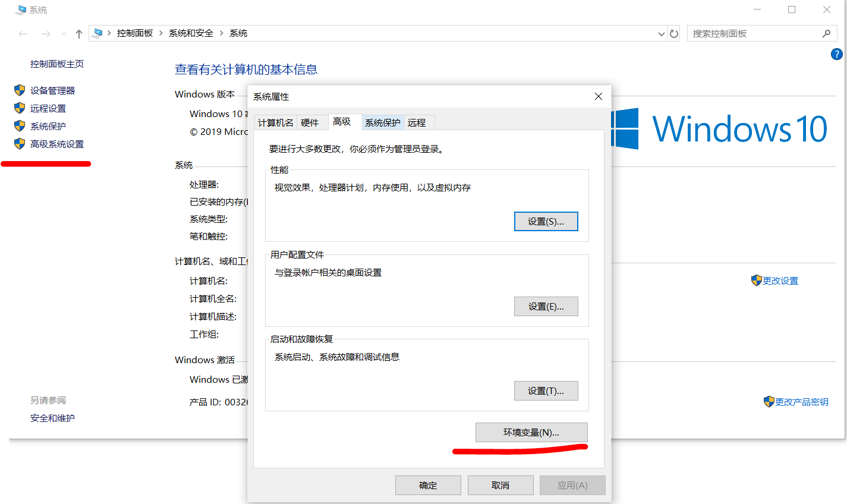Click the shield icon beside 设备管理器
This screenshot has width=847, height=504.
[20, 90]
